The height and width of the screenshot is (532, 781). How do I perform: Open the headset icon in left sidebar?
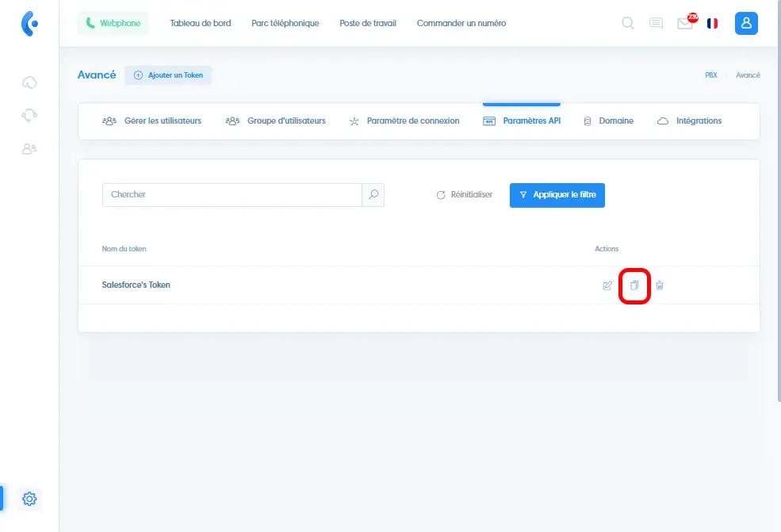pyautogui.click(x=29, y=115)
